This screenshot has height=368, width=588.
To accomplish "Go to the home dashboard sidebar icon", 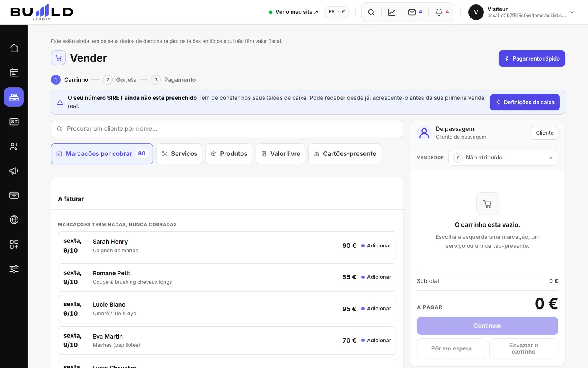I will click(x=14, y=48).
